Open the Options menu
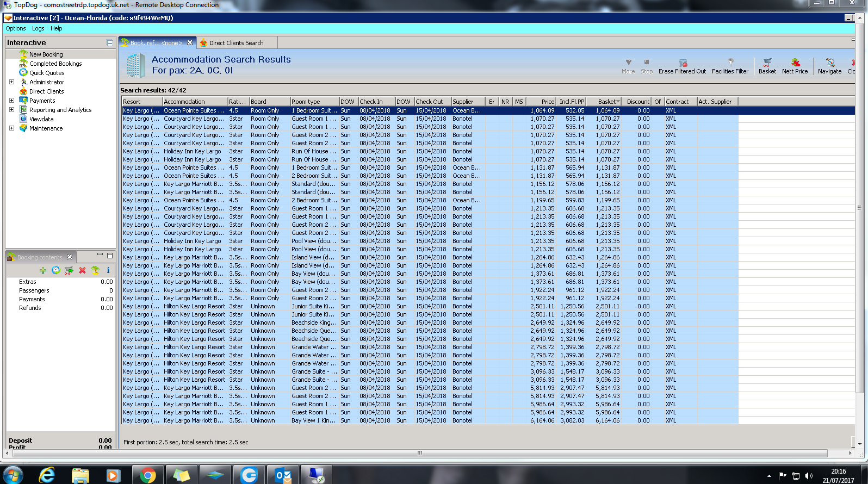868x484 pixels. tap(16, 28)
